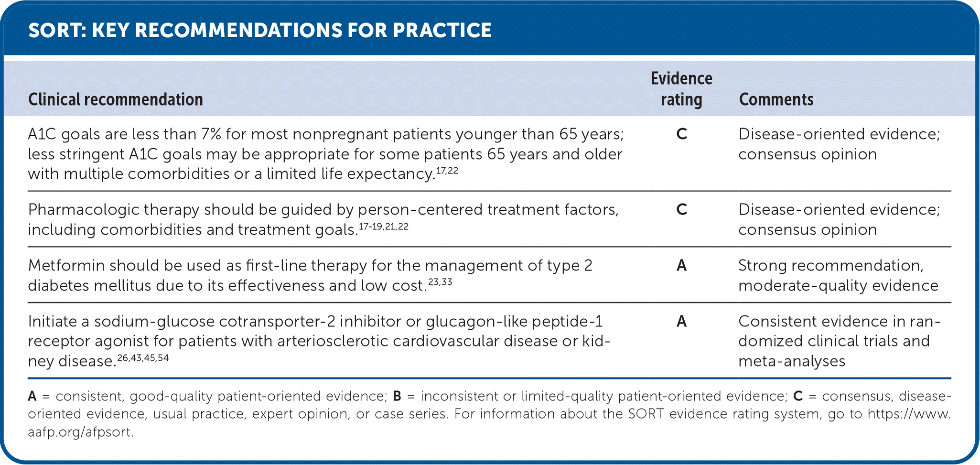
Task: Click the Evidence rating column header
Action: [x=681, y=89]
